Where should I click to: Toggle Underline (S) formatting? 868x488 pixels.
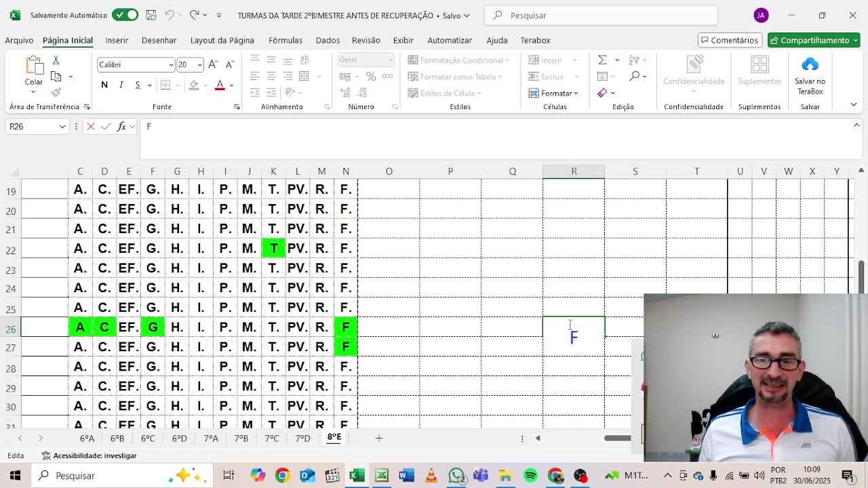pos(138,85)
